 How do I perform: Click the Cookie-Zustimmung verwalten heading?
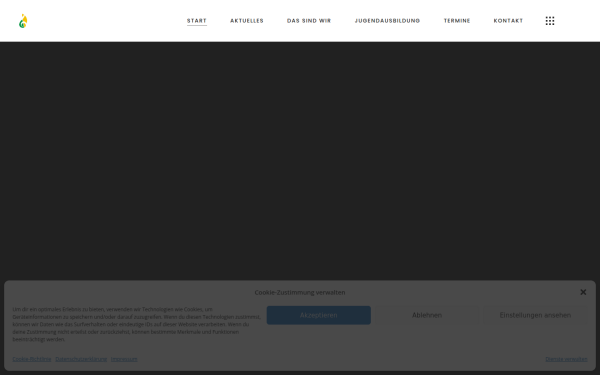click(300, 292)
